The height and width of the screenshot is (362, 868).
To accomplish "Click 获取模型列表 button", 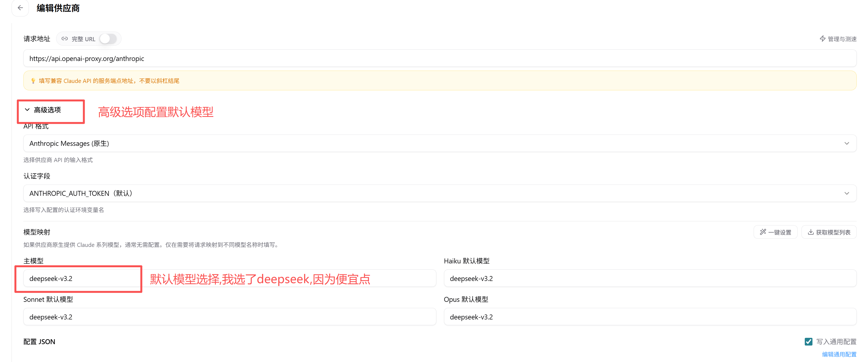I will click(829, 232).
